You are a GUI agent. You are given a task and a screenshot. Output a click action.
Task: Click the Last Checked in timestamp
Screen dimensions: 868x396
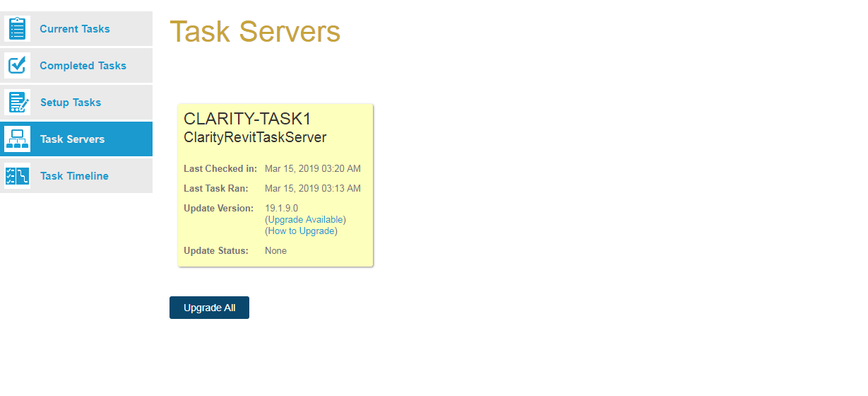[312, 169]
